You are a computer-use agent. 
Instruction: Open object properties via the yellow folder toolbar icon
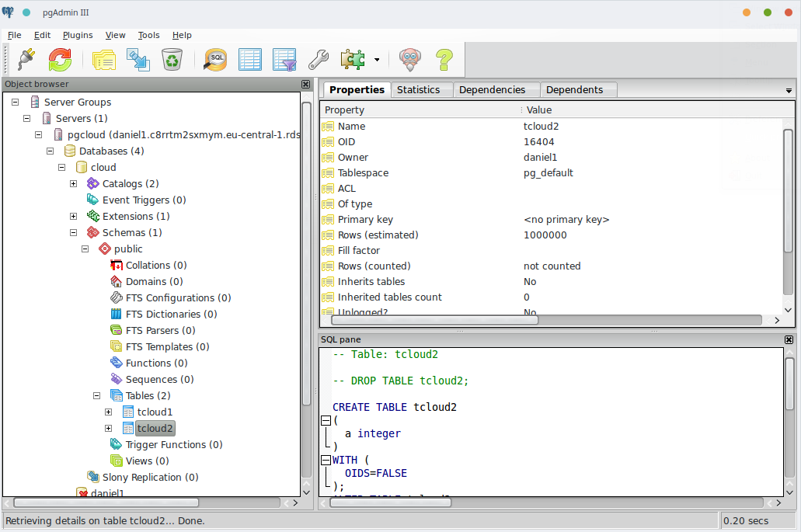coord(104,59)
